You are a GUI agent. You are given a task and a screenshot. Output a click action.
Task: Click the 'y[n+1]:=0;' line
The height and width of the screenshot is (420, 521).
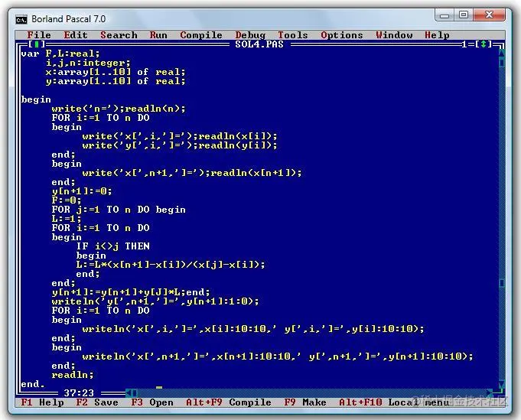pyautogui.click(x=82, y=191)
